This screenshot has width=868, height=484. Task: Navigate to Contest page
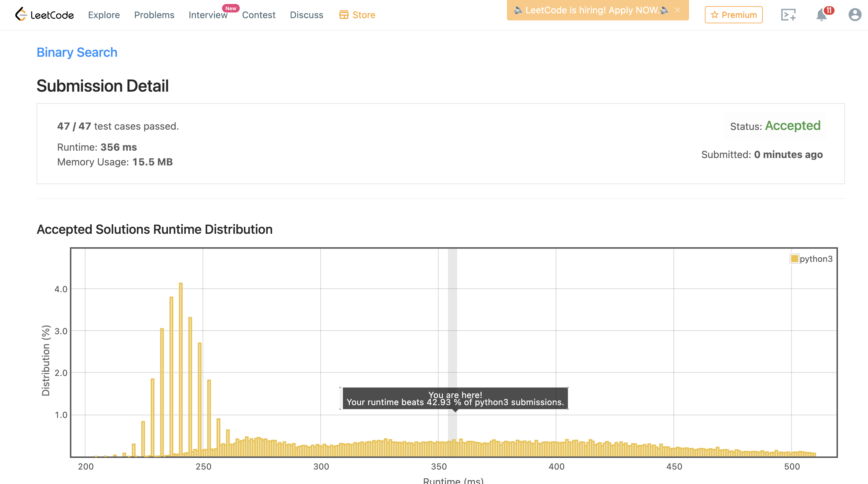point(258,15)
